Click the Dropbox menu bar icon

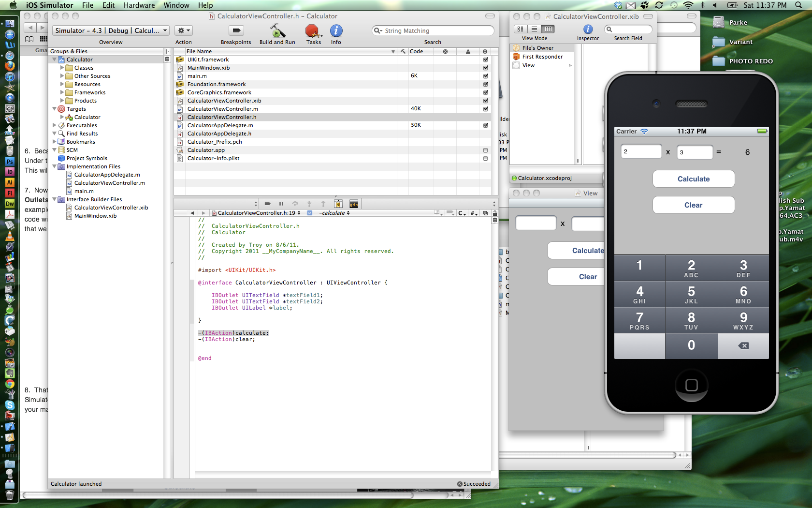618,5
